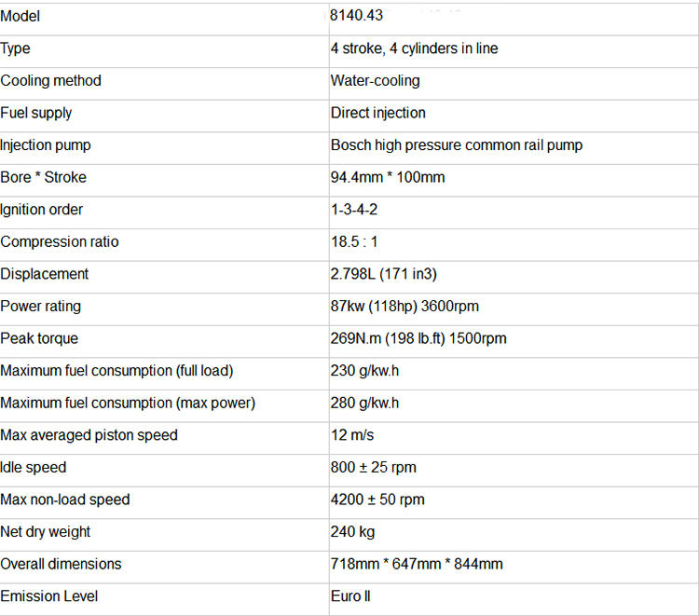Select the Bore * Stroke label
The width and height of the screenshot is (699, 616).
44,177
